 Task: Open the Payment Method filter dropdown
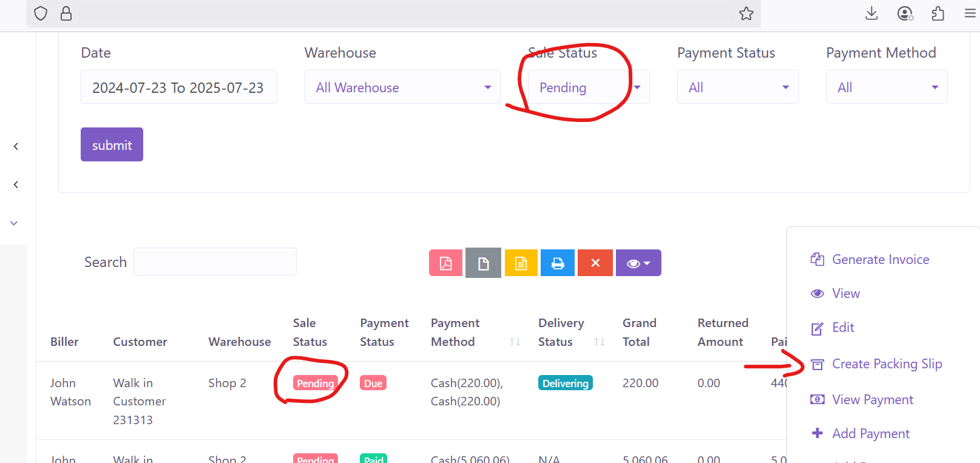[x=886, y=87]
